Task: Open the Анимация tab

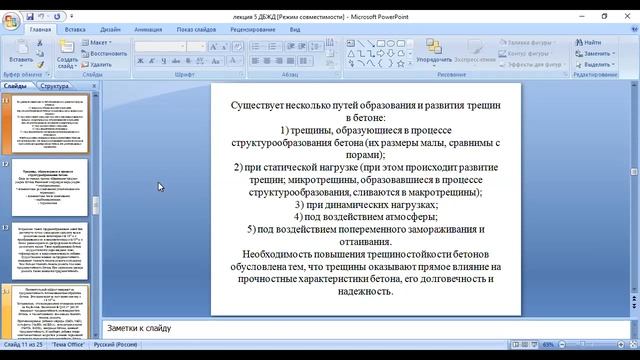Action: pos(148,30)
